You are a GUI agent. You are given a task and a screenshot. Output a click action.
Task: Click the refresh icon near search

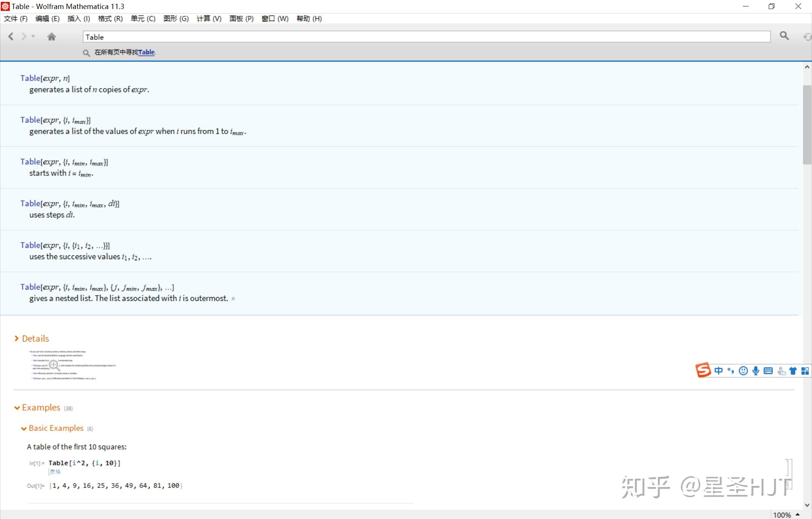807,36
